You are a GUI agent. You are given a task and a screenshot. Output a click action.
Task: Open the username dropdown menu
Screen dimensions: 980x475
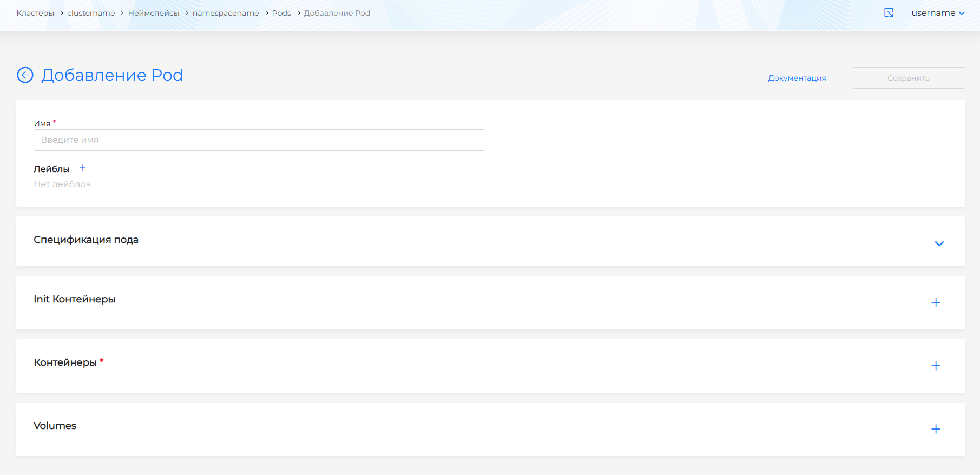pos(937,13)
